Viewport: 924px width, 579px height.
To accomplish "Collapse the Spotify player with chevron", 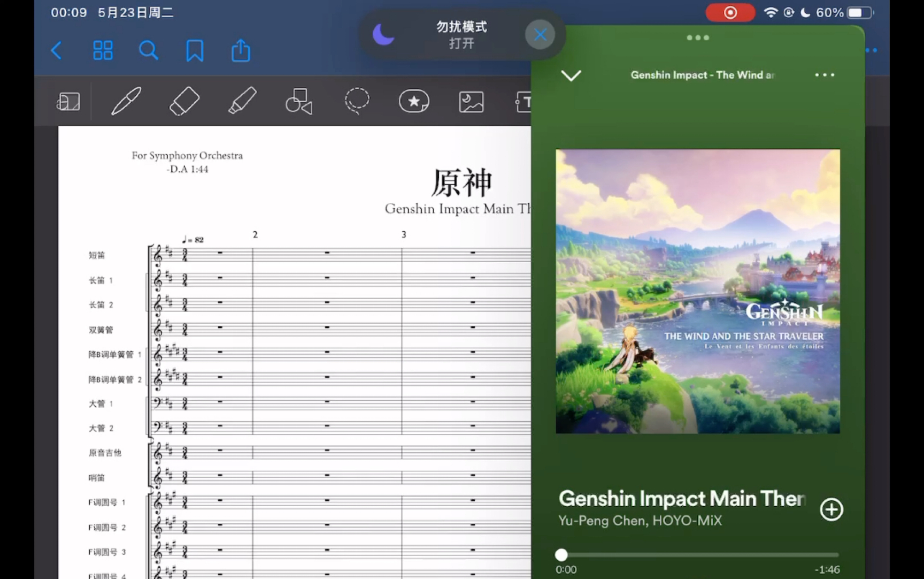I will (x=571, y=75).
